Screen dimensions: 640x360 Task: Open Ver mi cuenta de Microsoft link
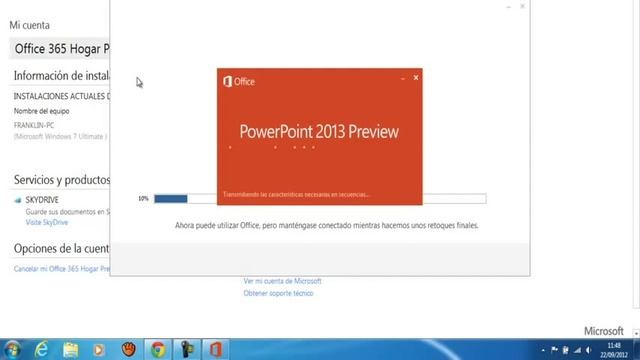[x=282, y=281]
